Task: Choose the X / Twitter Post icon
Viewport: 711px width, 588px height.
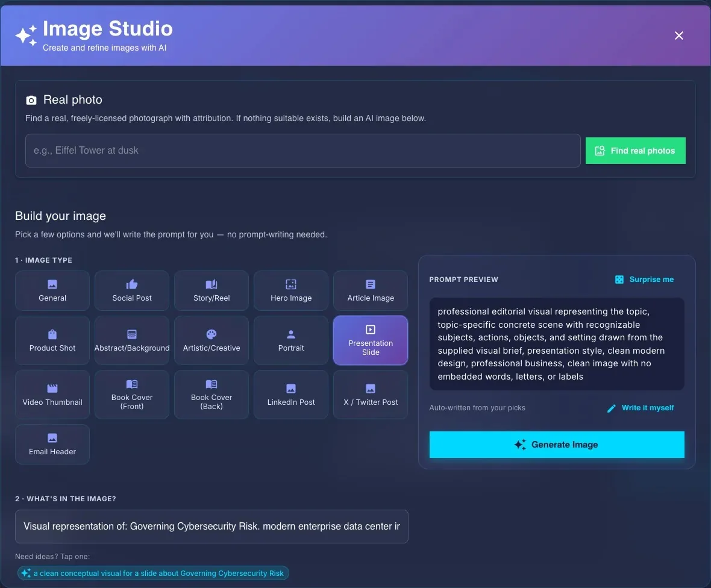Action: click(x=371, y=389)
